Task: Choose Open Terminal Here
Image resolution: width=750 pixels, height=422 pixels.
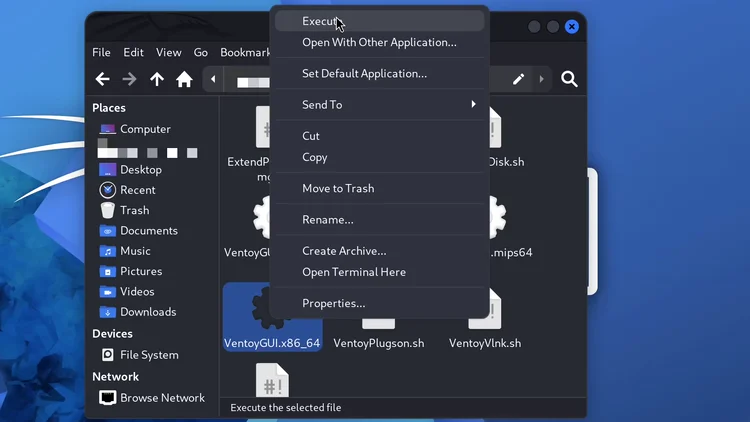Action: point(380,272)
